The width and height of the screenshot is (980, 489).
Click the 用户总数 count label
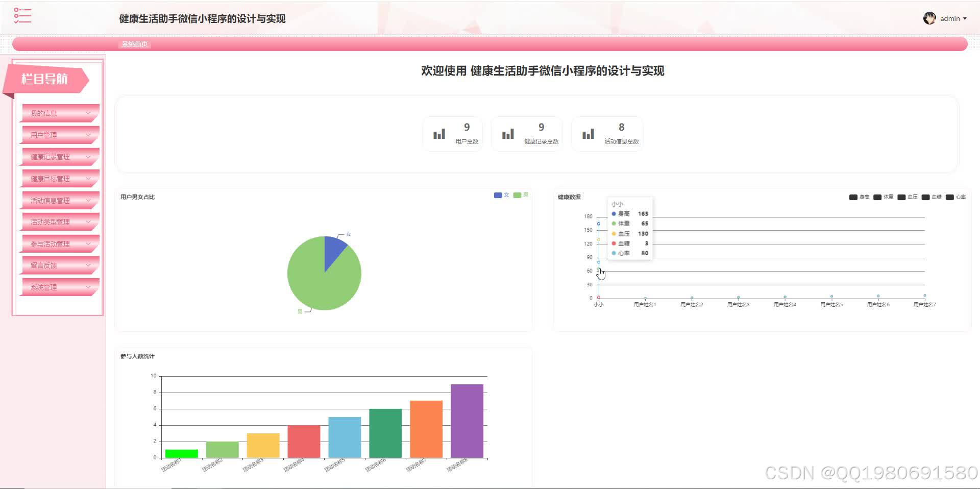(x=467, y=141)
